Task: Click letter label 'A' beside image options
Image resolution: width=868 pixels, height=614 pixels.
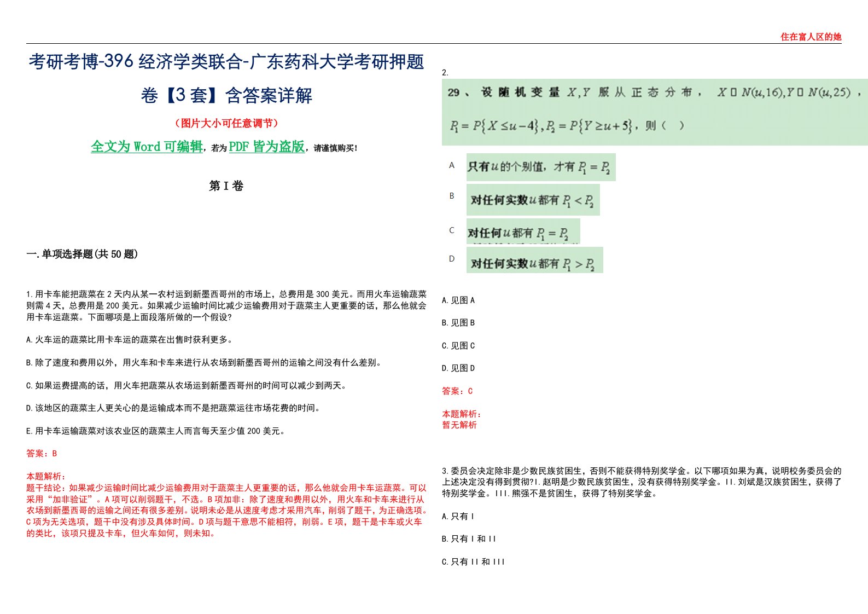Action: click(x=452, y=165)
